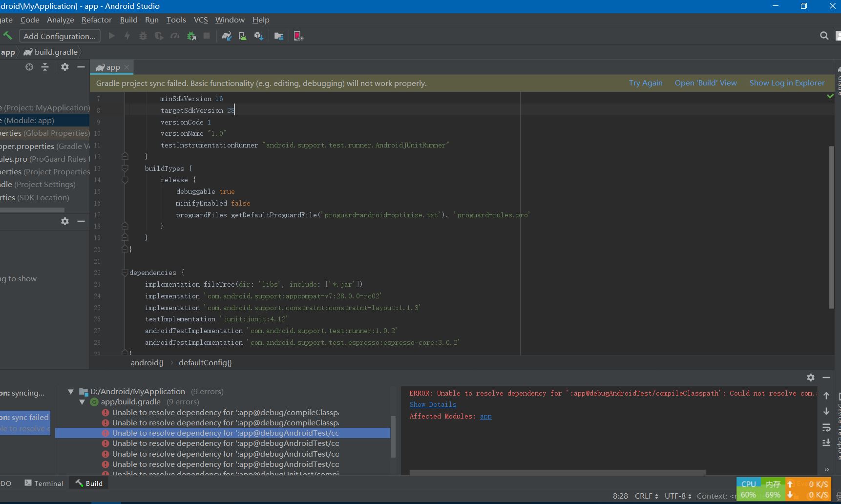Open the Tools menu
The image size is (841, 504).
(176, 20)
